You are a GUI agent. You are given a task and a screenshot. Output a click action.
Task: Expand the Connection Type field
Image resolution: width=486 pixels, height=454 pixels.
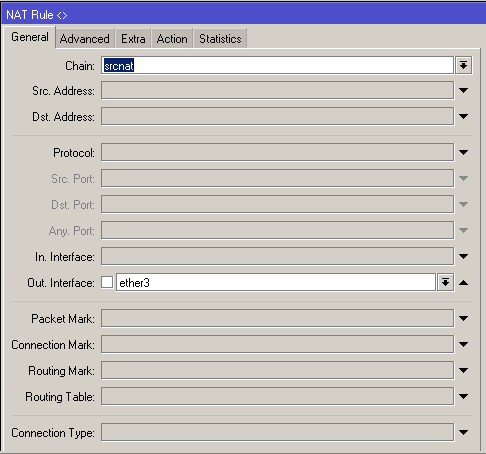[x=463, y=432]
